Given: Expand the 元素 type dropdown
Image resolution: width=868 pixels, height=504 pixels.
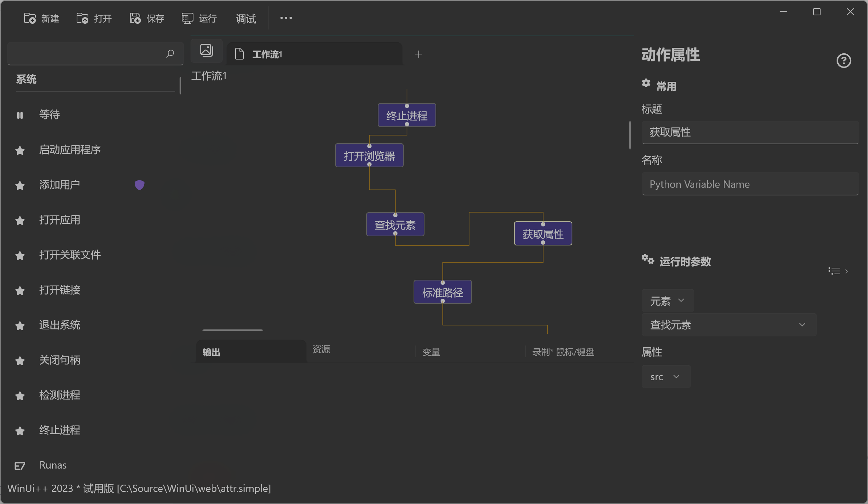Looking at the screenshot, I should [x=667, y=301].
